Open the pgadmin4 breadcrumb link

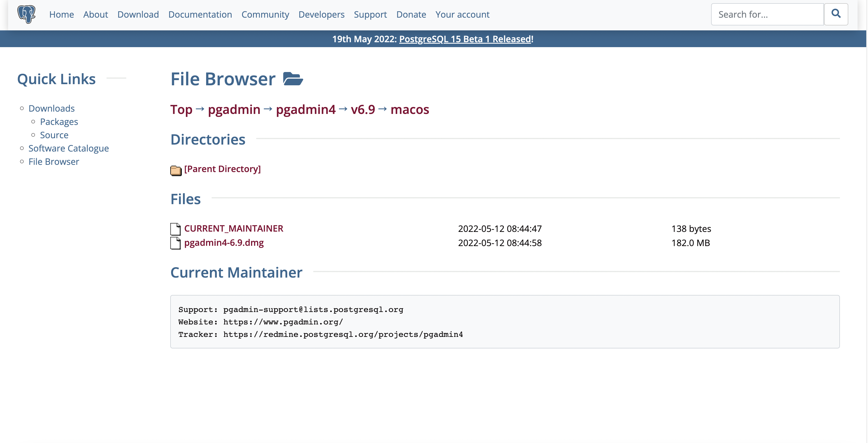tap(305, 109)
